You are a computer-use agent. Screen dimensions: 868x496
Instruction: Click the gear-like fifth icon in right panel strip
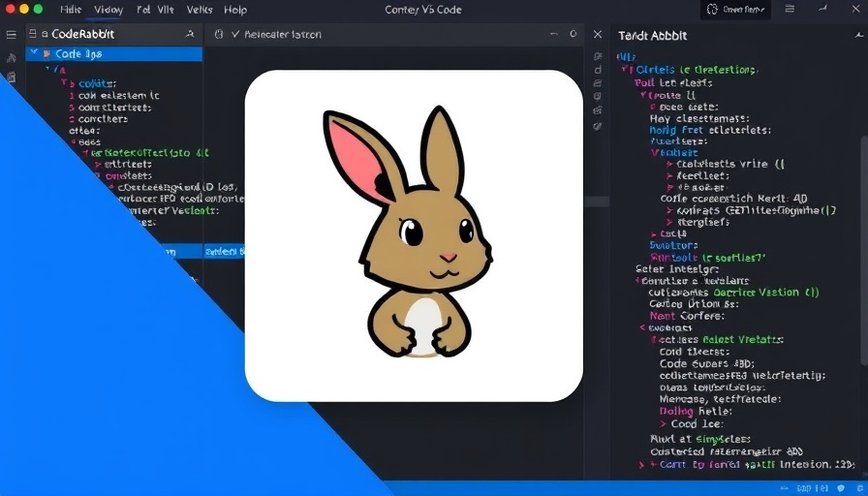tap(598, 110)
